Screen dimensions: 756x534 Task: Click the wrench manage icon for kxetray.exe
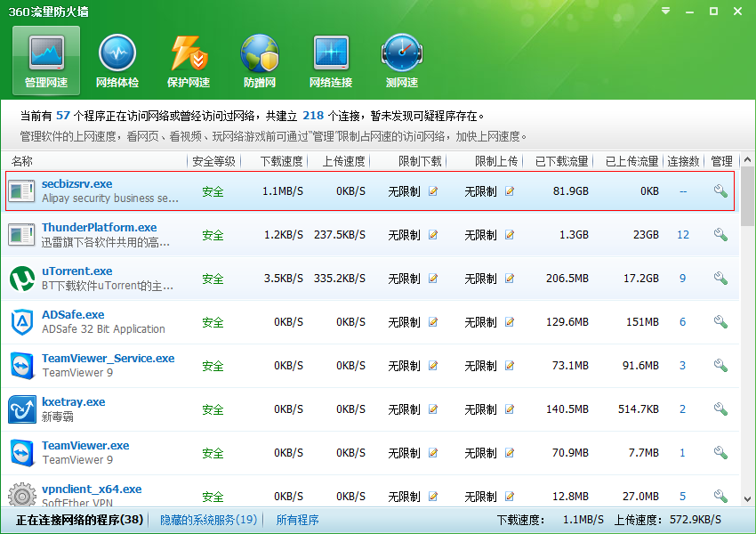point(720,409)
